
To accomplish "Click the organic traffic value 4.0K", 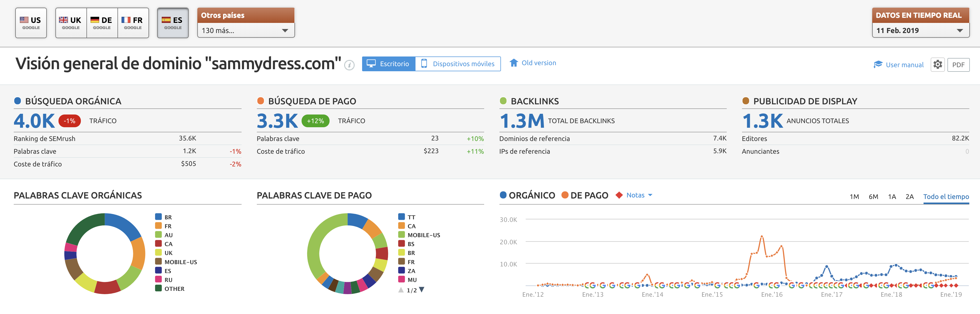I will pos(34,121).
